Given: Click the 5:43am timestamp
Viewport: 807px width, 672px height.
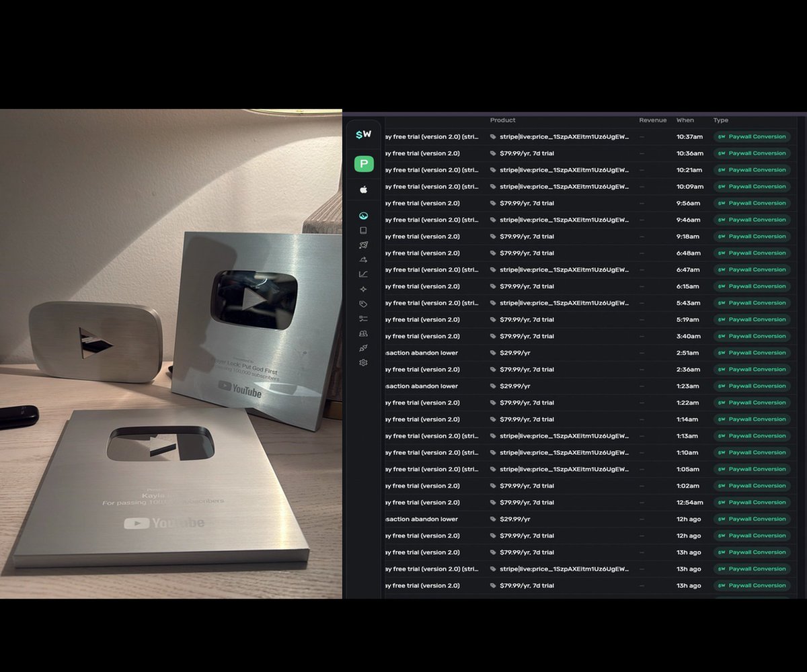Looking at the screenshot, I should 688,303.
